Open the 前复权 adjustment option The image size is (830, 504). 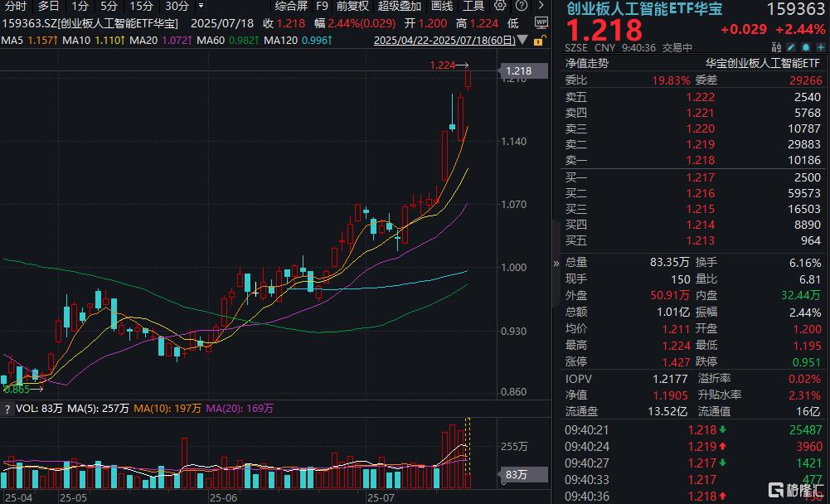point(352,6)
